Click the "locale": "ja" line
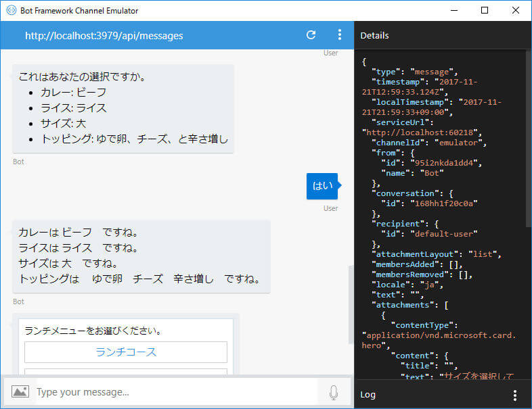532x409 pixels. coord(407,285)
